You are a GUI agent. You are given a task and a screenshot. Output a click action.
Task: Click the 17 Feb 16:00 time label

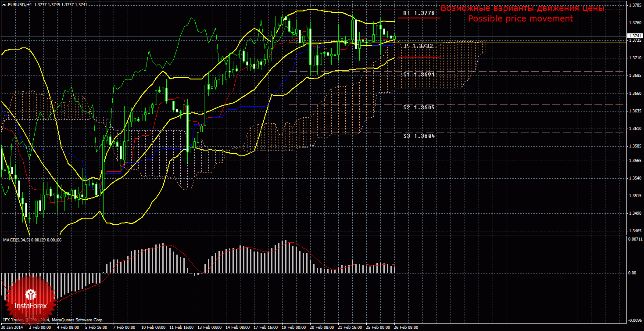[265, 327]
